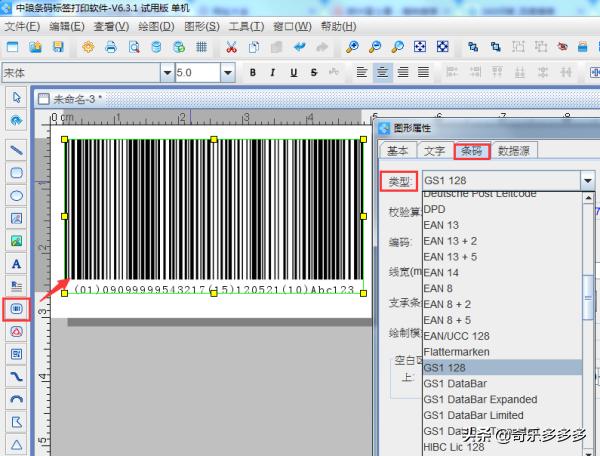Click the new document icon in toolbar
Viewport: 600px width, 456px height.
click(x=13, y=47)
